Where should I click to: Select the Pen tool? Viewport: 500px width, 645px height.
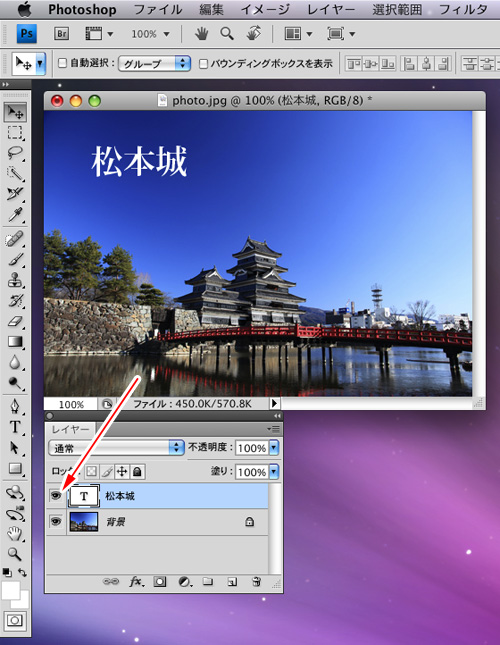(15, 406)
